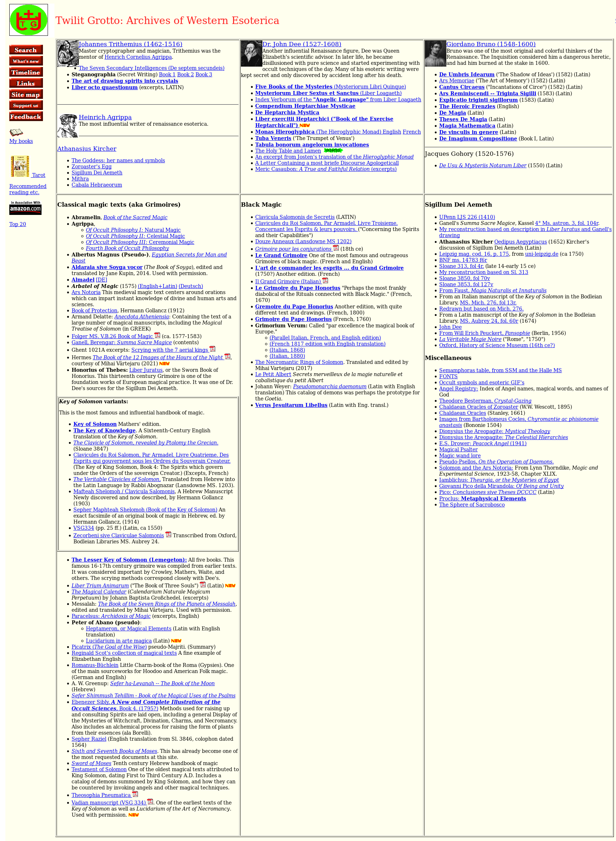Screen dimensions: 616x841
Task: Click the Twilit Grotto logo icon
Action: pyautogui.click(x=28, y=20)
